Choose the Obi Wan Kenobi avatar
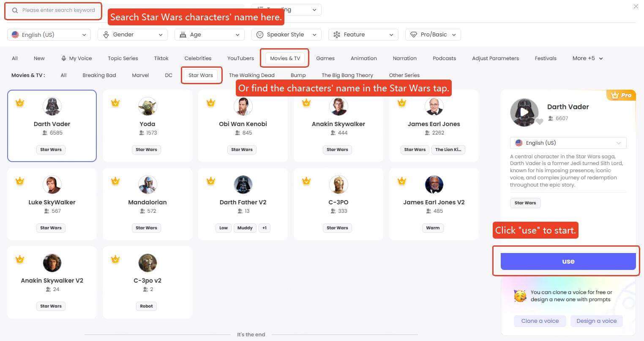644x341 pixels. click(243, 106)
